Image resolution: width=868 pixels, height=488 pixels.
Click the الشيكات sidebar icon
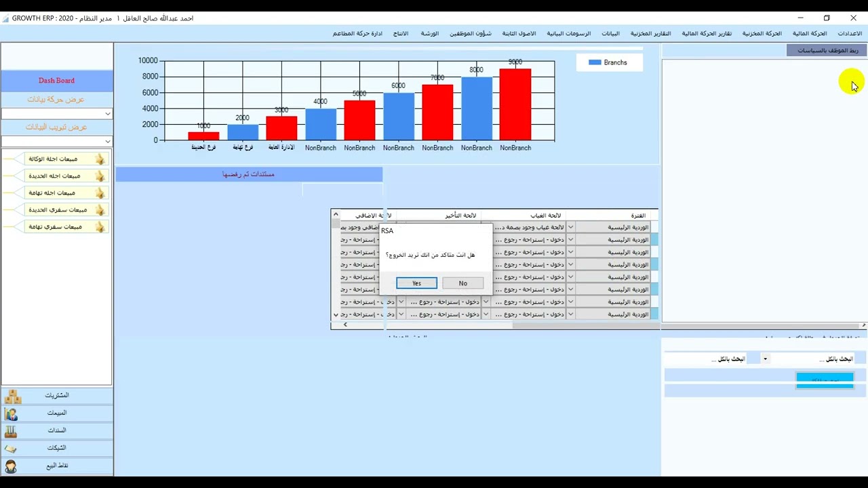[11, 449]
